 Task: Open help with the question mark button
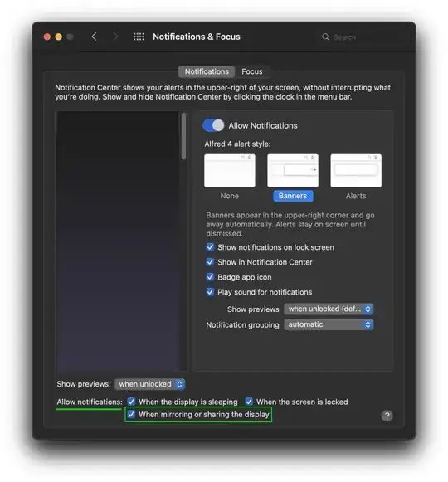click(387, 416)
